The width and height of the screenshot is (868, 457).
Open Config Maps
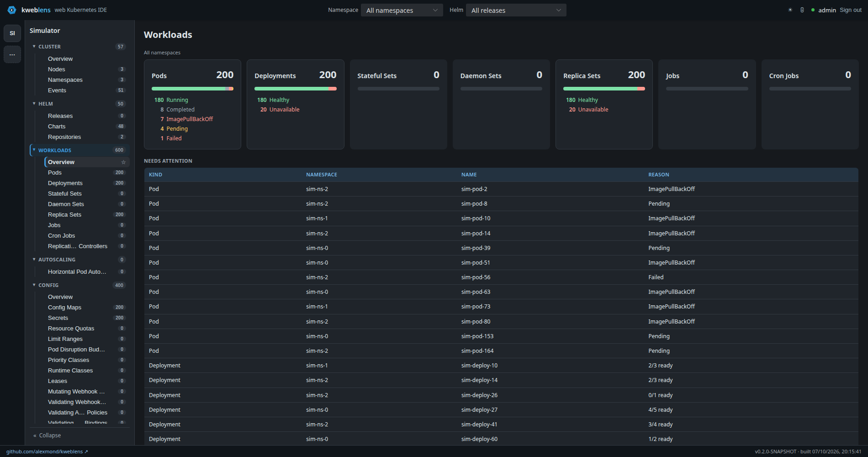86,308
